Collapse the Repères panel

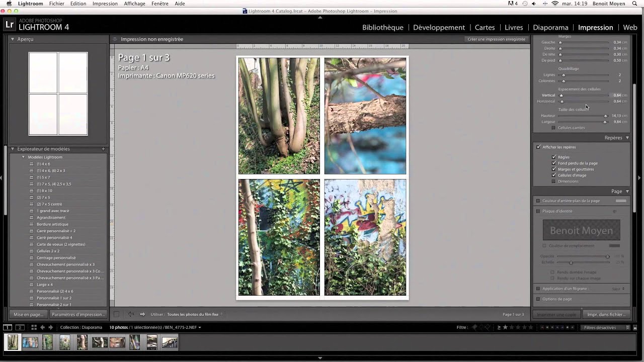[x=627, y=138]
